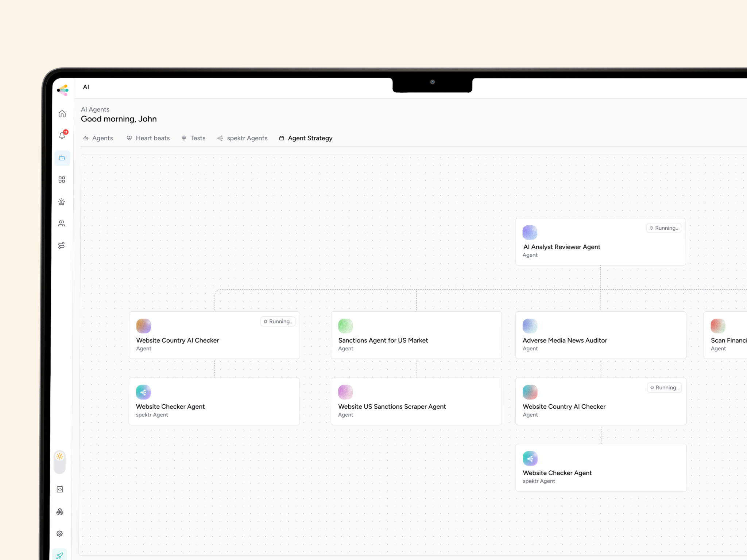
Task: Open the code brackets icon in sidebar
Action: pos(60,489)
